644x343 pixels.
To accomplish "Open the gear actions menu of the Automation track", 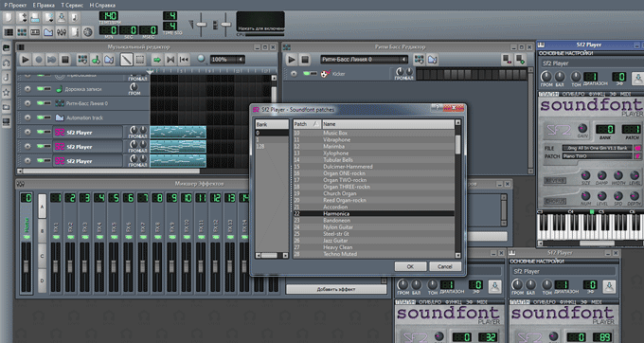I will click(27, 117).
